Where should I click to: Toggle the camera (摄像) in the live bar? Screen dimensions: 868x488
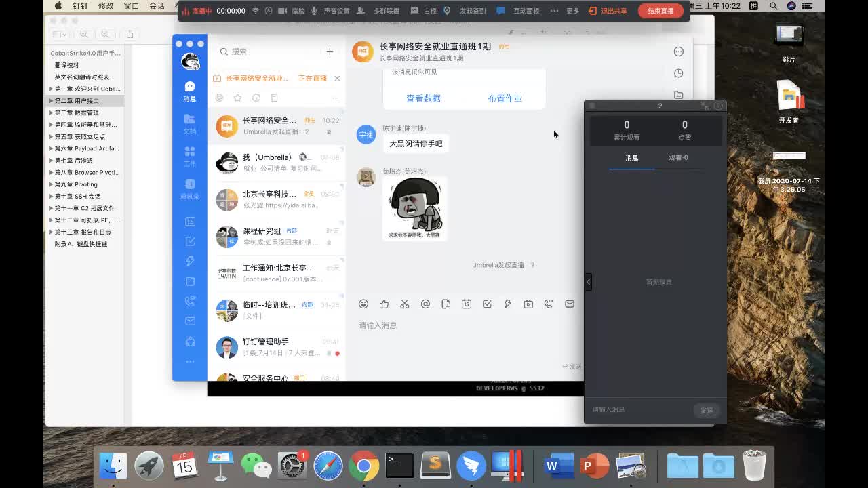click(292, 11)
